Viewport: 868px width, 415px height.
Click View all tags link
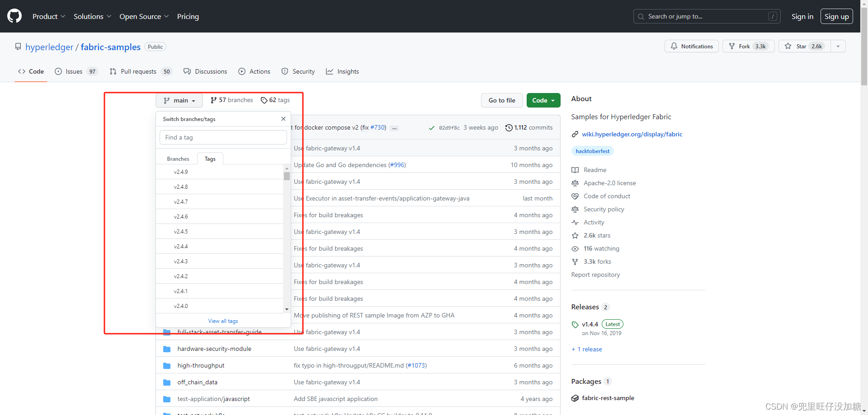[x=223, y=321]
